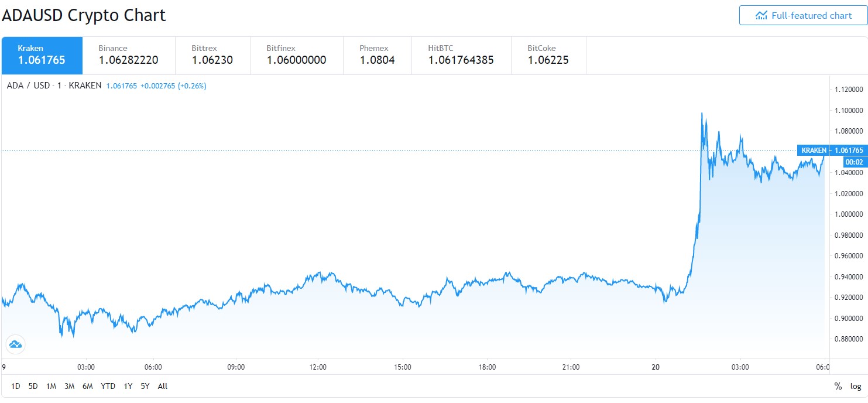
Task: Select the Kraken exchange tab
Action: click(42, 55)
